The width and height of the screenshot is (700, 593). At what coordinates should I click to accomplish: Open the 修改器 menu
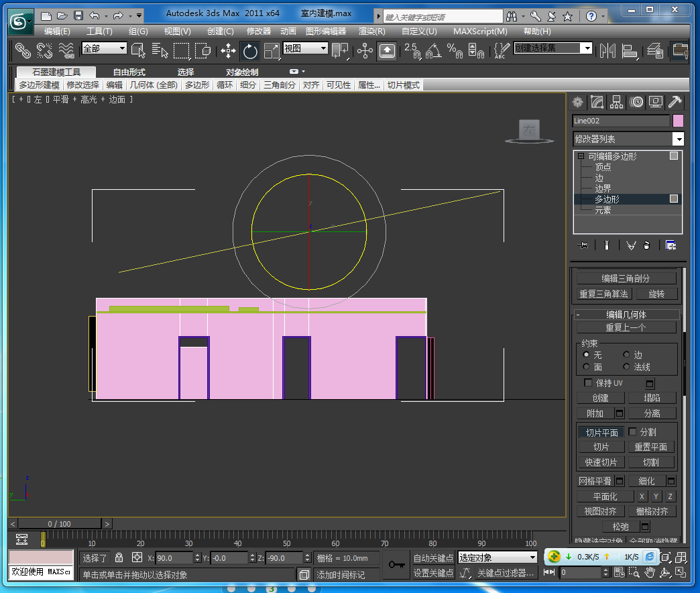(x=259, y=31)
